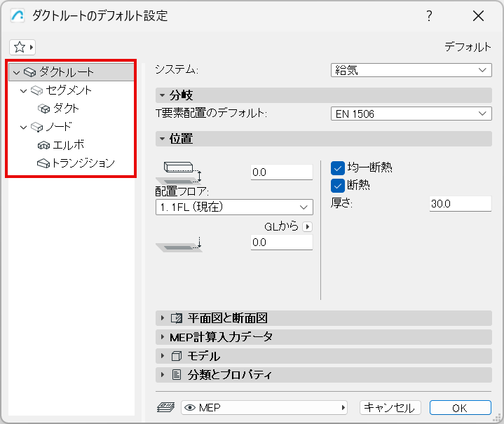Click the ダクト tree icon

pos(43,109)
